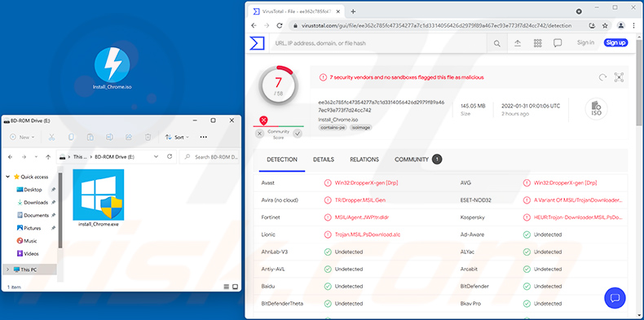Open Videos in navigation pane

pos(28,253)
